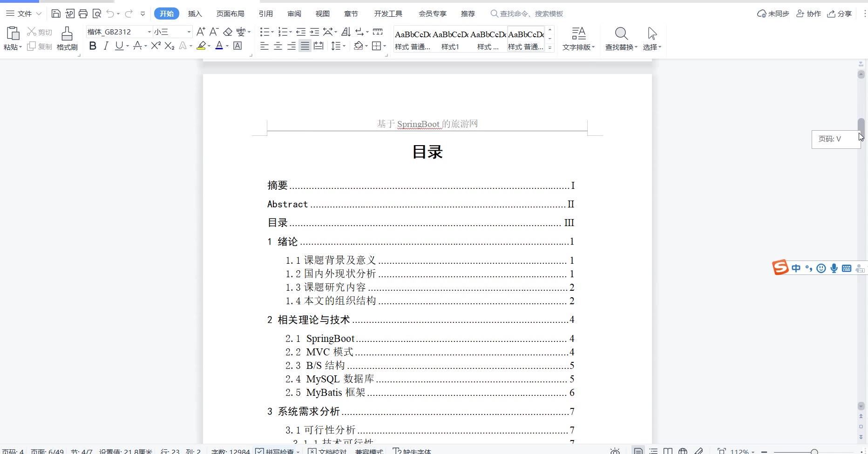Viewport: 868px width, 454px height.
Task: Click the command search box 查找命令
Action: 528,13
